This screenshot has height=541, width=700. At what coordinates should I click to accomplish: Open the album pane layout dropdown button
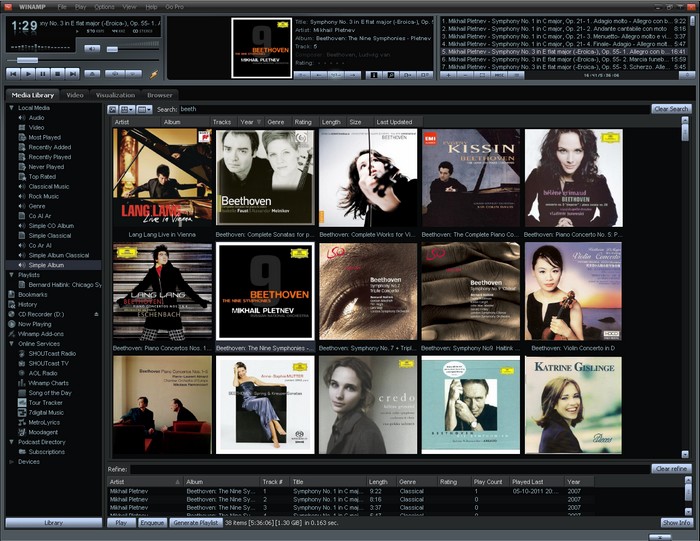[144, 109]
